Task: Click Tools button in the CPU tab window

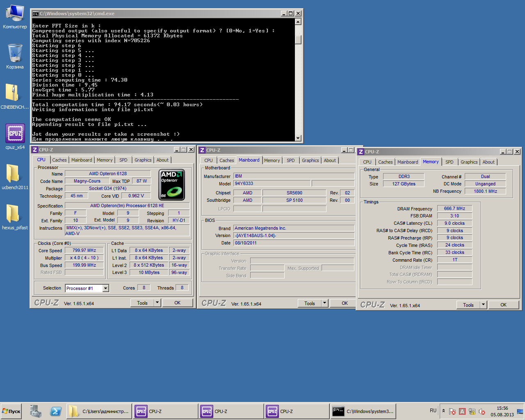Action: 142,303
